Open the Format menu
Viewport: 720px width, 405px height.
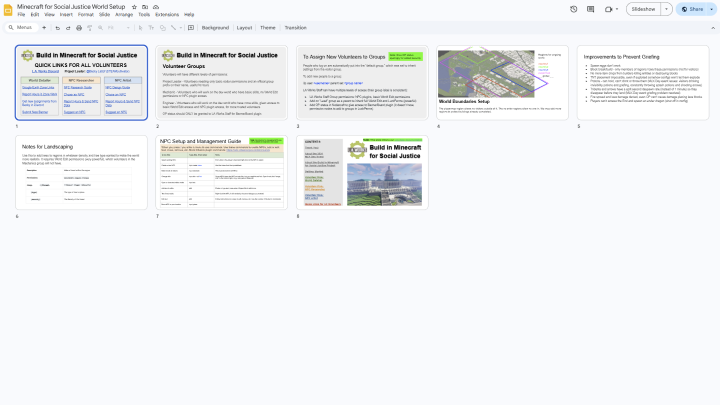pyautogui.click(x=86, y=15)
